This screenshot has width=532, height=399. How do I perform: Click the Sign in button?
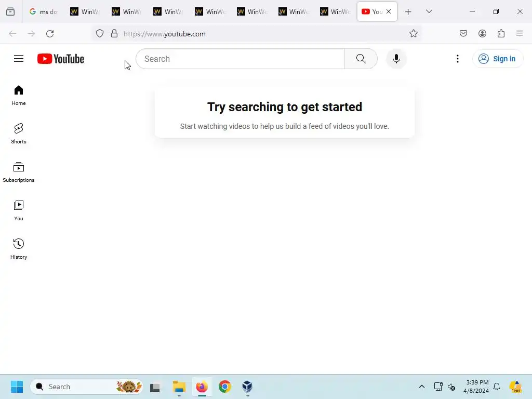click(x=497, y=59)
